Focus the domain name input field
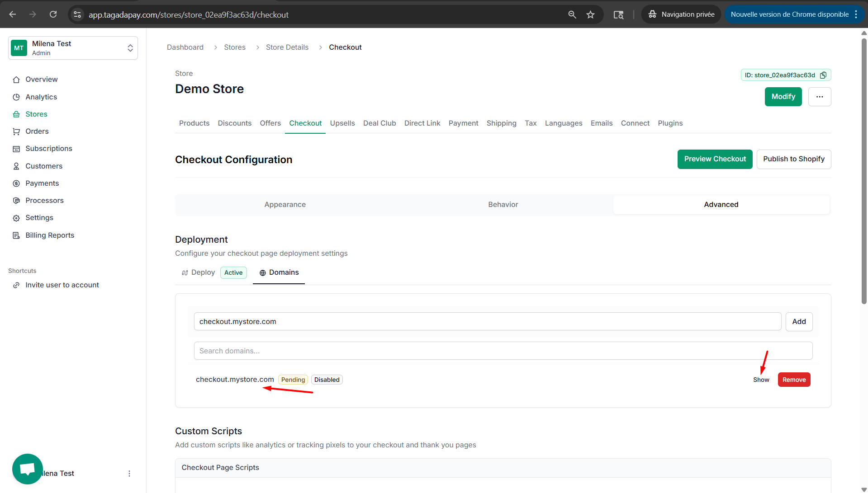Screen dimensions: 868x493 pos(488,322)
